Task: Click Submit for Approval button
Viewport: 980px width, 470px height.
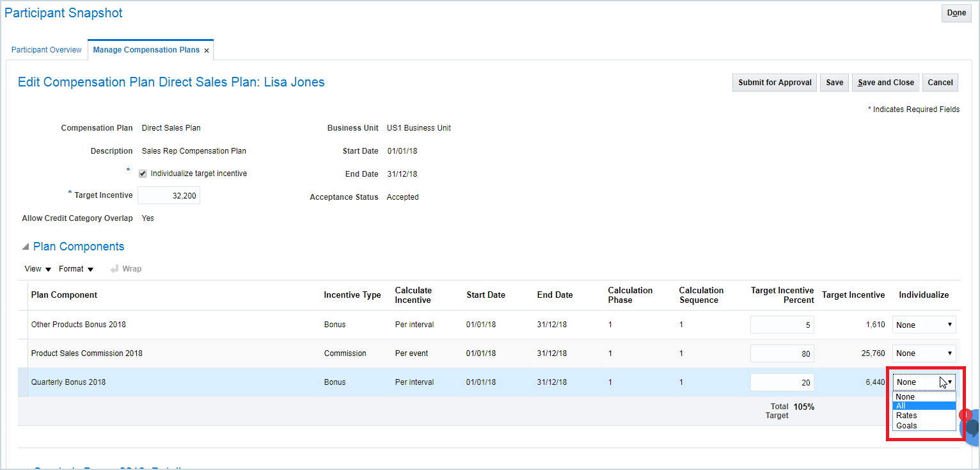Action: 774,83
